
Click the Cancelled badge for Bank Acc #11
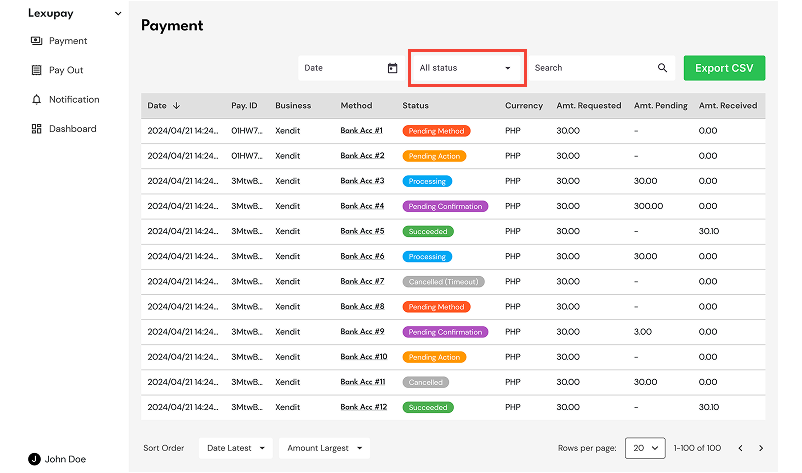point(426,382)
